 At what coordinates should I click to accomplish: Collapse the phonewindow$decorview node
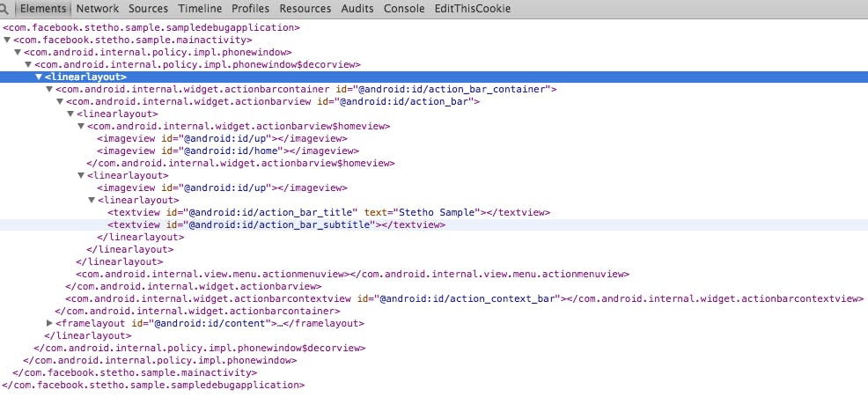pos(27,65)
